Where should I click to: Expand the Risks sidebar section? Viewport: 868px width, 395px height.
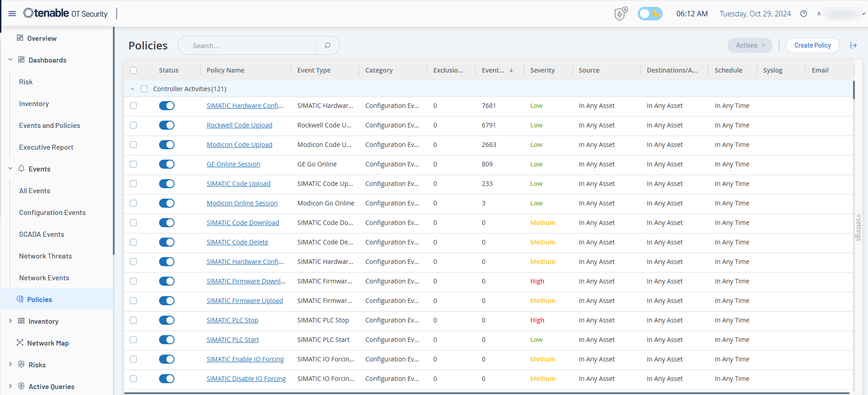[x=10, y=365]
